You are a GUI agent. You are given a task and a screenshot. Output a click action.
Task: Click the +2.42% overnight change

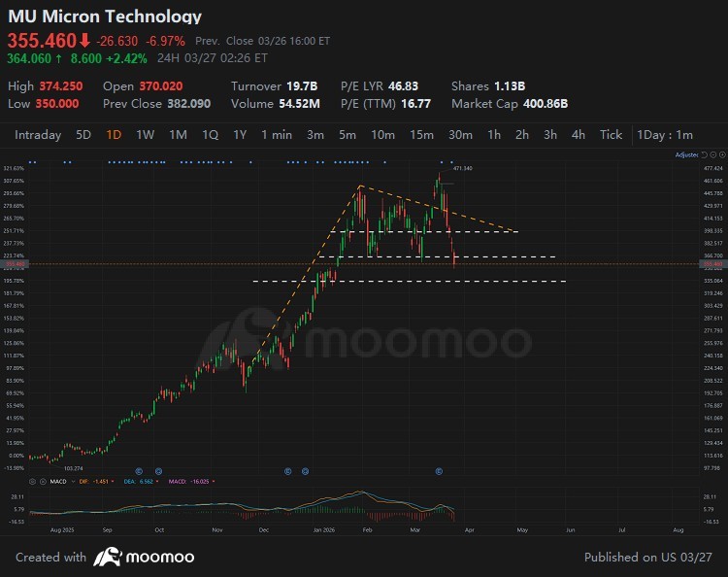127,58
